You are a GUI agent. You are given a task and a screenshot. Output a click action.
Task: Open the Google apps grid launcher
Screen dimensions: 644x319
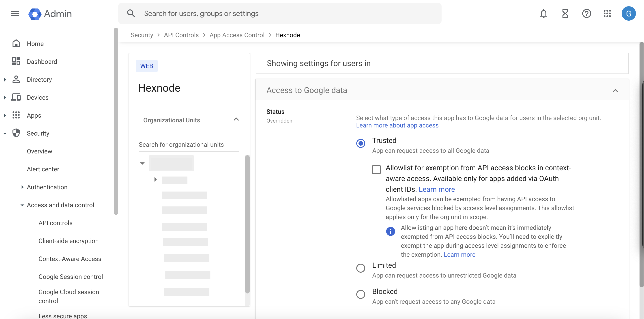click(x=607, y=13)
